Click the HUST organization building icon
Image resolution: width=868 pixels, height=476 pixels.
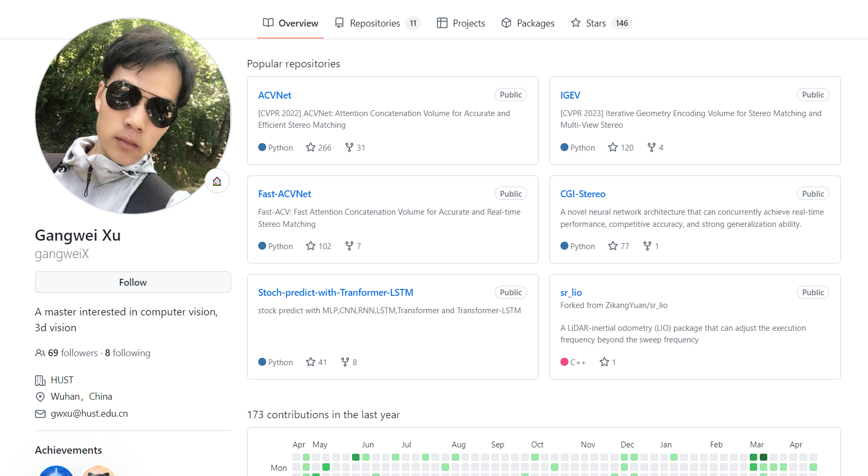coord(40,381)
